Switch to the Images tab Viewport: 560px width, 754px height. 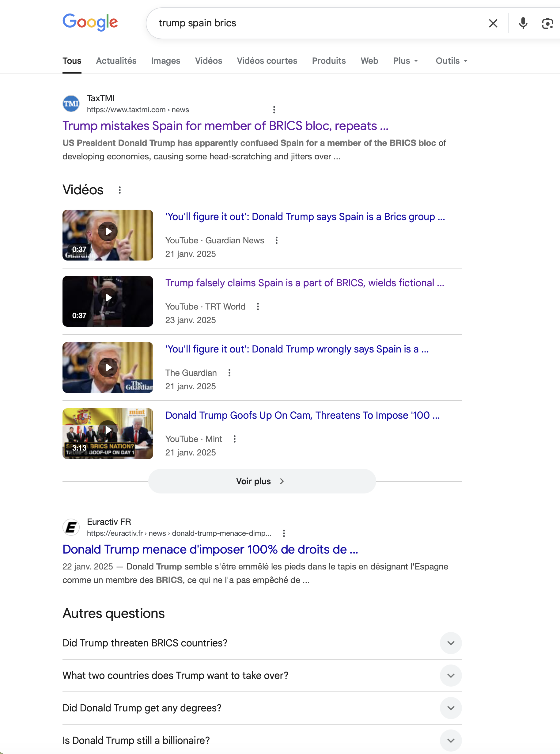[x=165, y=61]
